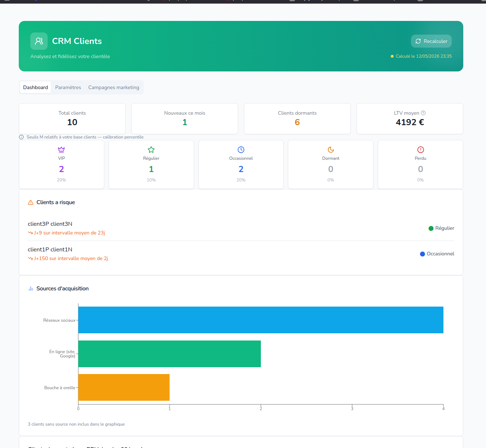Screen dimensions: 486x448
Task: Click the Occasionnel clock icon
Action: click(x=241, y=150)
